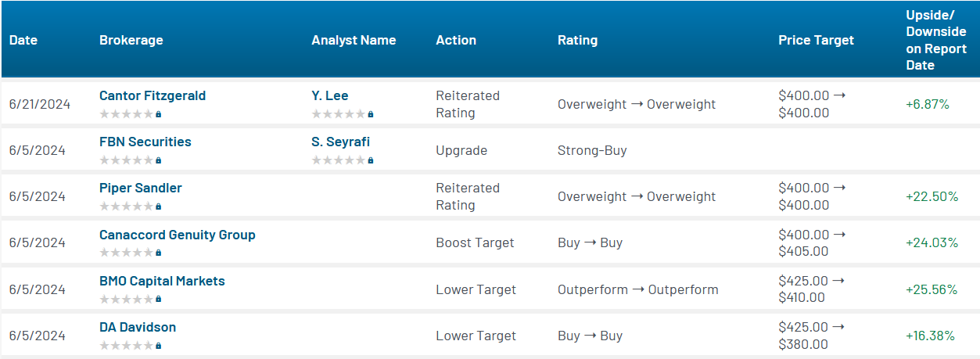The image size is (980, 359).
Task: Click the lock icon under Y. Lee
Action: 371,114
